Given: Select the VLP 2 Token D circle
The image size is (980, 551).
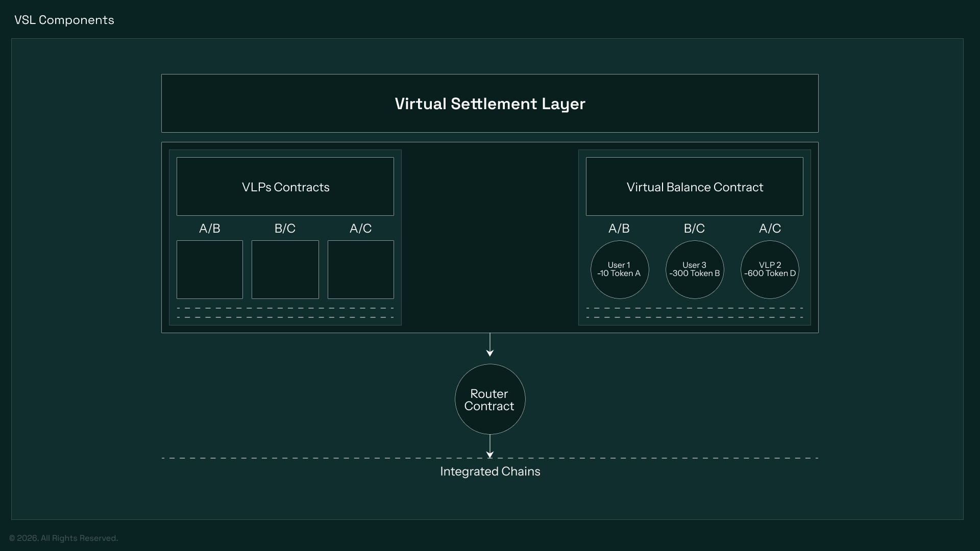Looking at the screenshot, I should 770,269.
